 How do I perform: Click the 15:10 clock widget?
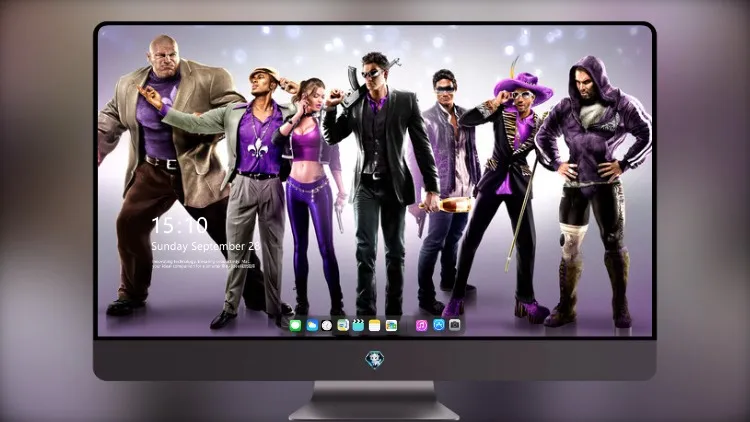pyautogui.click(x=179, y=225)
